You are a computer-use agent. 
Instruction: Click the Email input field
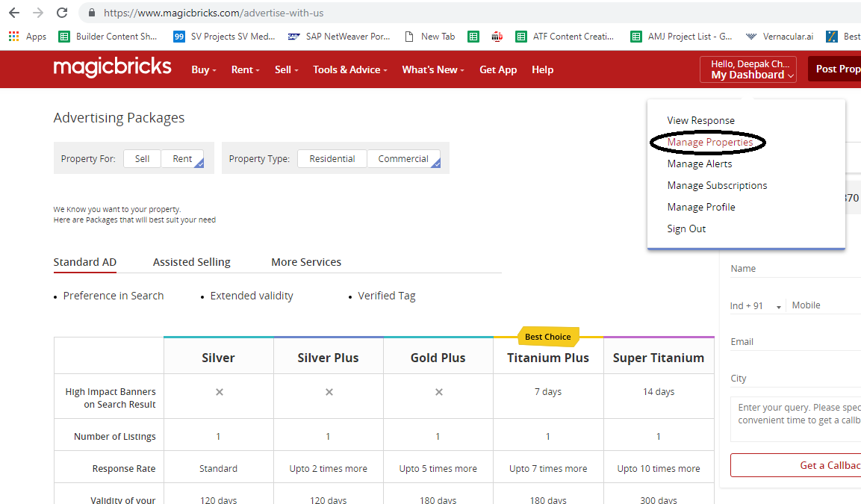pyautogui.click(x=792, y=342)
